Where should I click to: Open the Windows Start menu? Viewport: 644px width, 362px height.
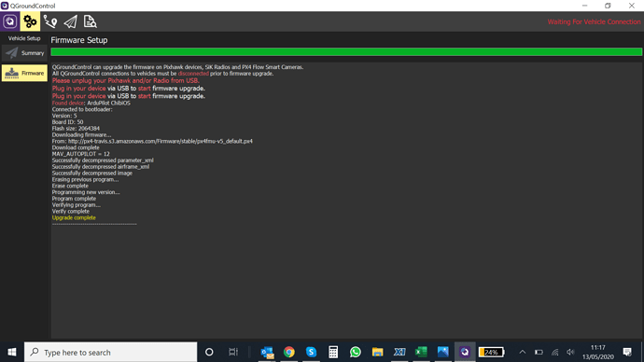[x=12, y=352]
